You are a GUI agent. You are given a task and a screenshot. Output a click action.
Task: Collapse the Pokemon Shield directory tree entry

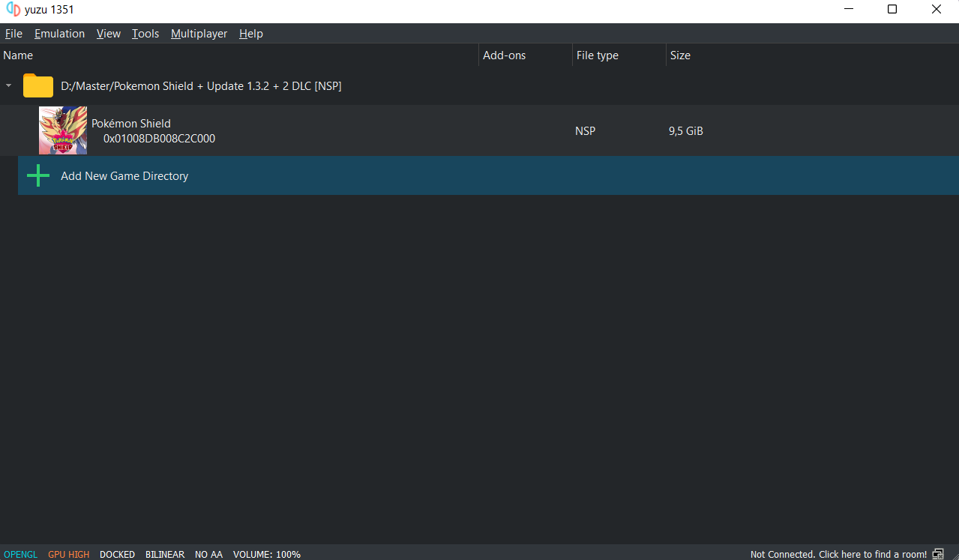[8, 85]
